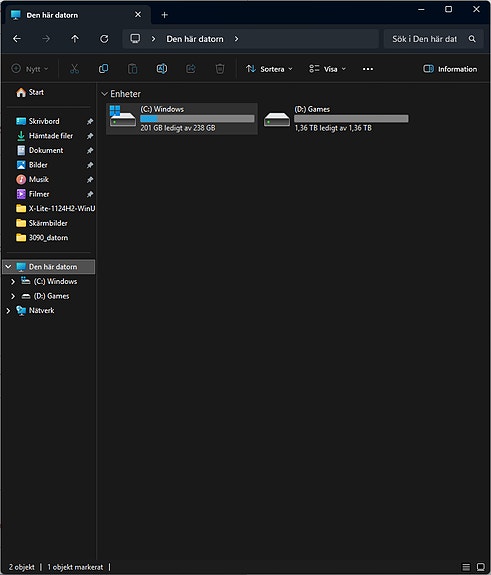Image resolution: width=491 pixels, height=575 pixels.
Task: Refresh the current folder view
Action: (x=104, y=39)
